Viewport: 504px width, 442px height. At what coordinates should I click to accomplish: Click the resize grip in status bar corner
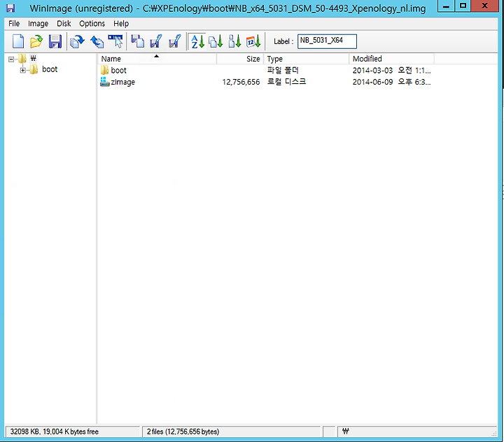(x=494, y=434)
